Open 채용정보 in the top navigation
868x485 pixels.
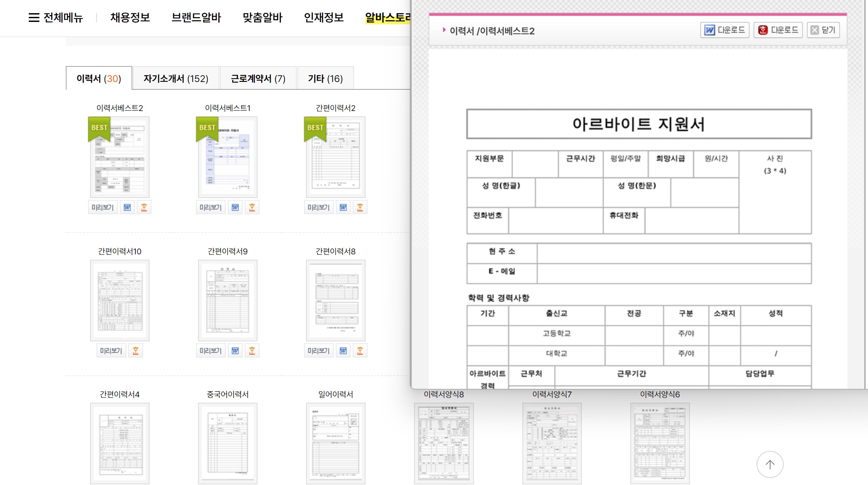pos(130,18)
